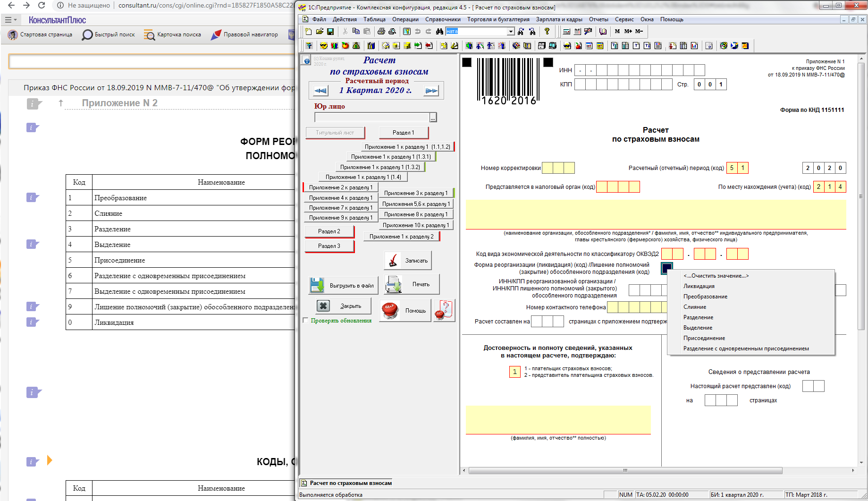Screen dimensions: 868x501
Task: Select Ликвидация from the dropdown list
Action: (699, 286)
